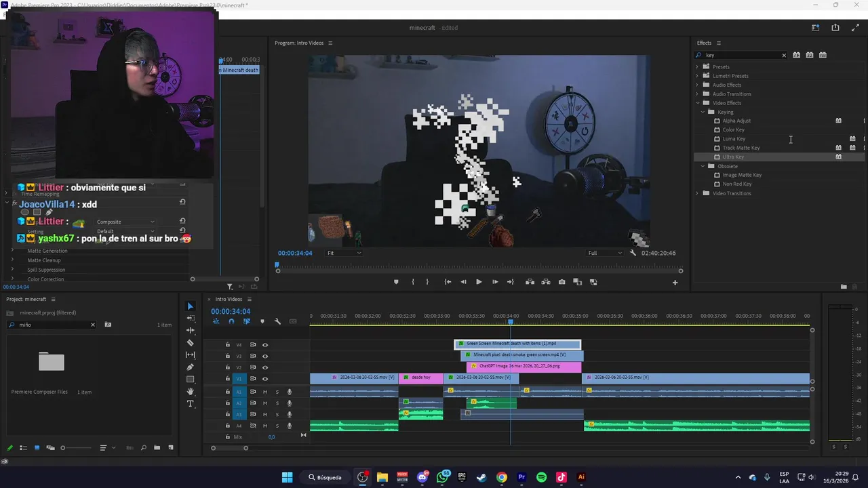
Task: Switch Project panel to list view
Action: pos(23,447)
